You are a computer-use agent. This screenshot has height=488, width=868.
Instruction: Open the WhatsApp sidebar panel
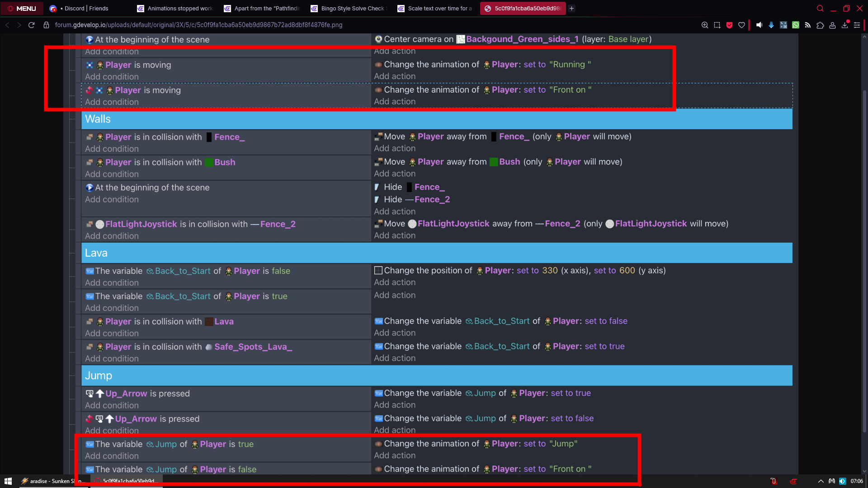pyautogui.click(x=796, y=25)
